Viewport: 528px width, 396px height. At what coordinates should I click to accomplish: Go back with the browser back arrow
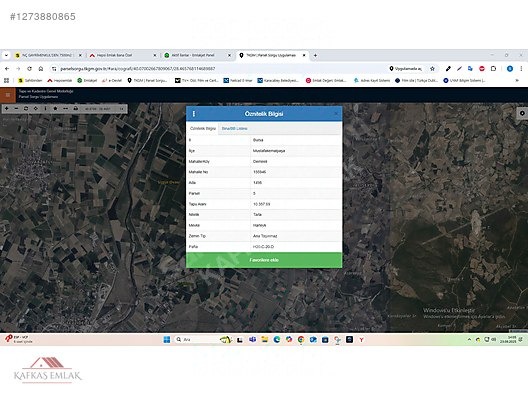tap(7, 69)
